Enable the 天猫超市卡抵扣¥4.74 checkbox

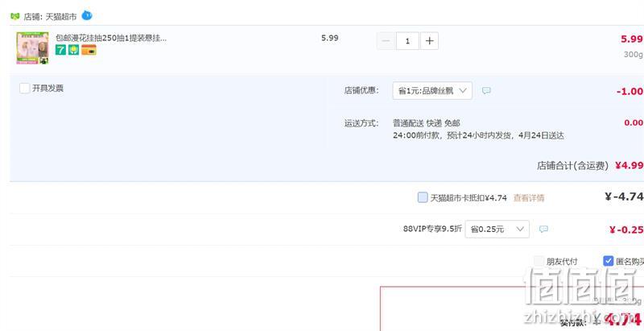(x=423, y=197)
